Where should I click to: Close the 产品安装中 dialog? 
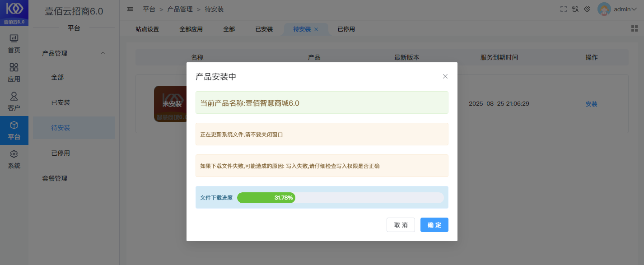click(x=445, y=76)
